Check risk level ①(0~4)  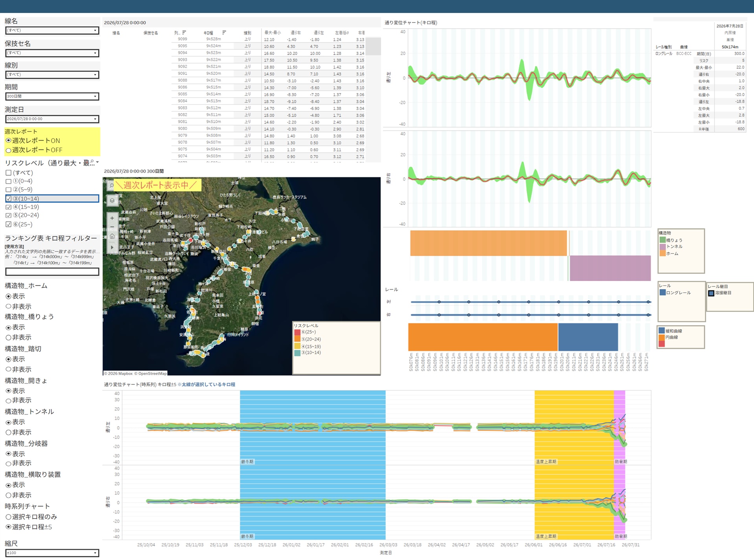click(x=8, y=181)
